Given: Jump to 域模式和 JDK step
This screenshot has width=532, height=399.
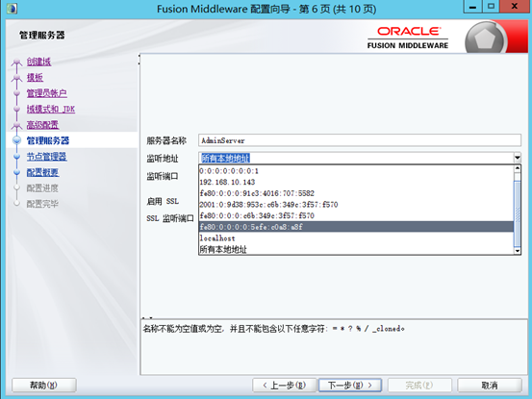Looking at the screenshot, I should click(x=51, y=110).
